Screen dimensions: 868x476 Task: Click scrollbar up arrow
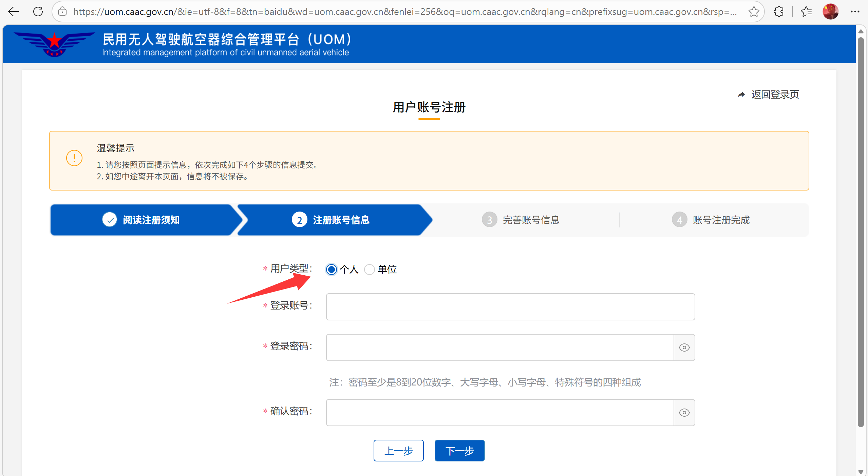pos(861,31)
